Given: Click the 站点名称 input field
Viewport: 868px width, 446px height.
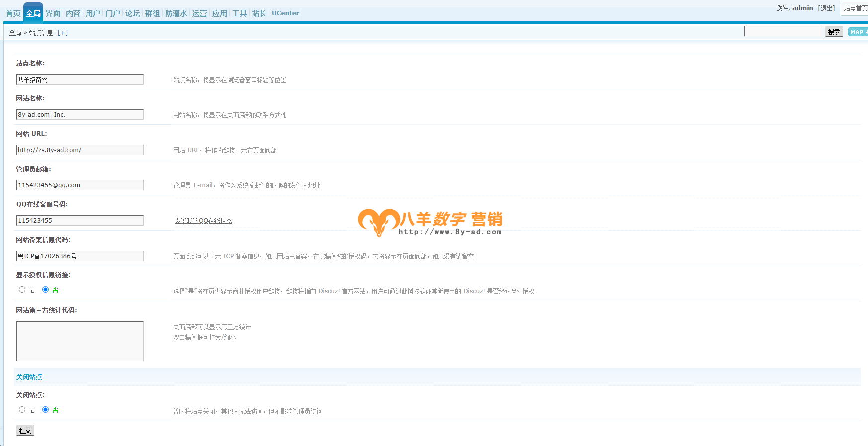Looking at the screenshot, I should pos(80,80).
